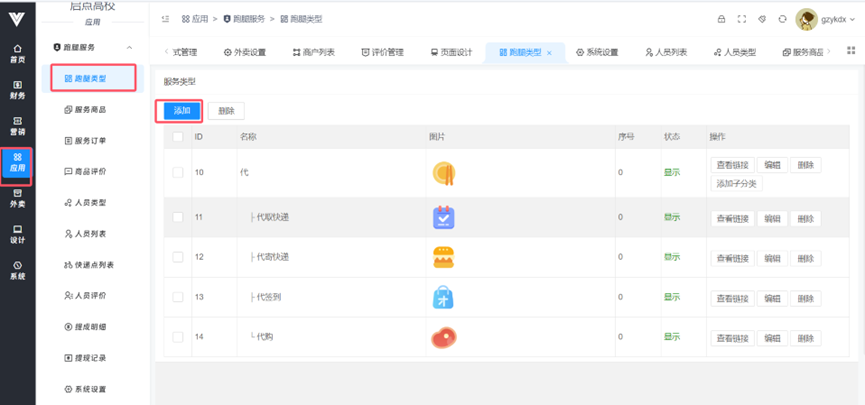Switch to the 页面设计 tab
Viewport: 865px width, 405px height.
[449, 52]
